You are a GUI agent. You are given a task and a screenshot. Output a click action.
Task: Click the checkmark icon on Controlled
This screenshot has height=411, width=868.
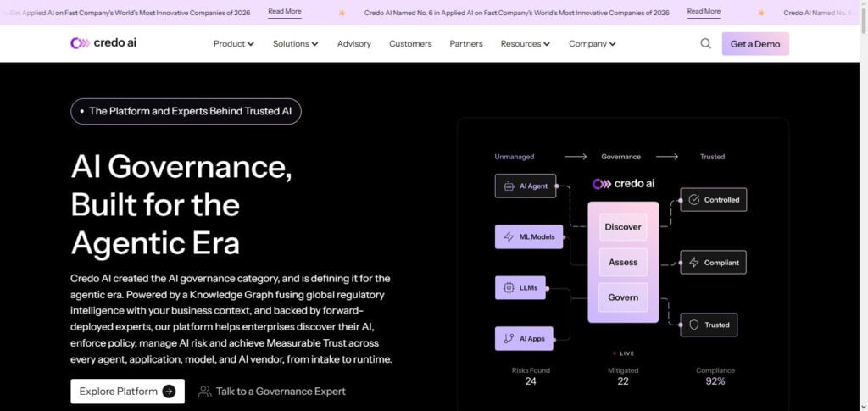coord(693,200)
